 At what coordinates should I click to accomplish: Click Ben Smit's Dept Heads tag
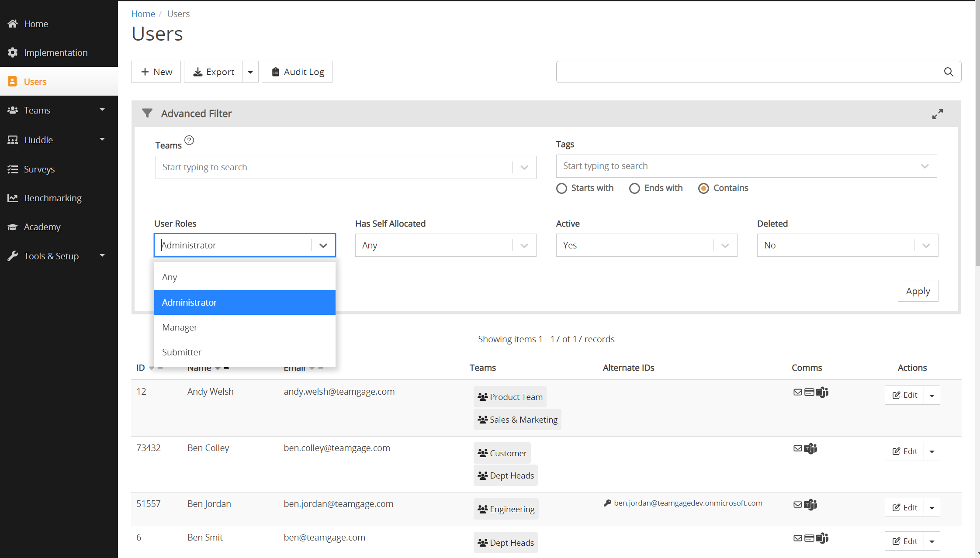pos(506,543)
